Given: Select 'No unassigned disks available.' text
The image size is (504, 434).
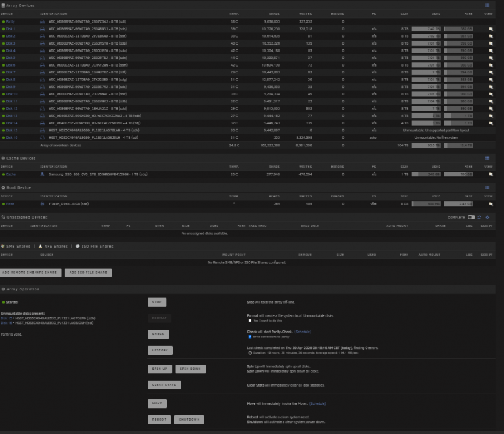Looking at the screenshot, I should pos(204,233).
